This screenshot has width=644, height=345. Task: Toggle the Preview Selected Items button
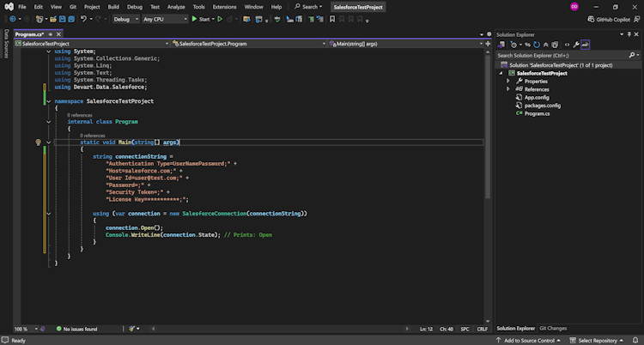(586, 45)
